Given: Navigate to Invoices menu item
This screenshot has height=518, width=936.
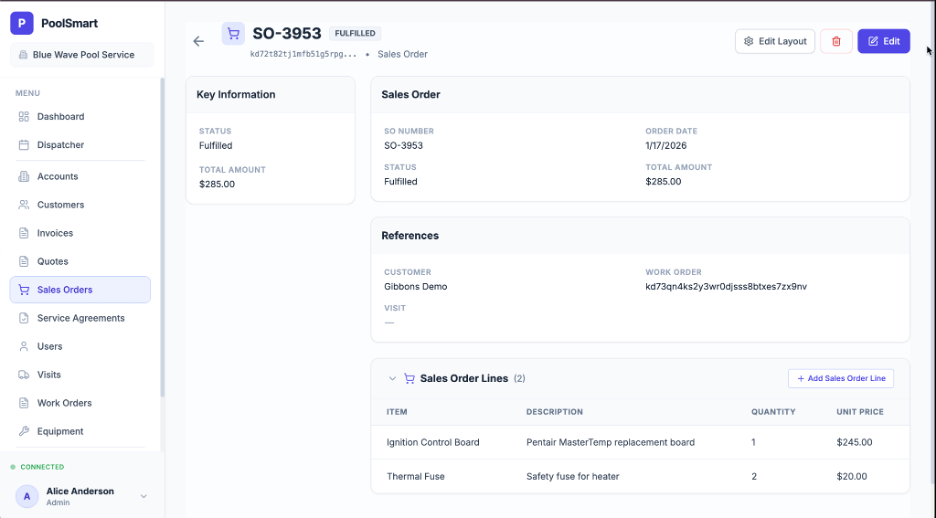Looking at the screenshot, I should click(55, 233).
